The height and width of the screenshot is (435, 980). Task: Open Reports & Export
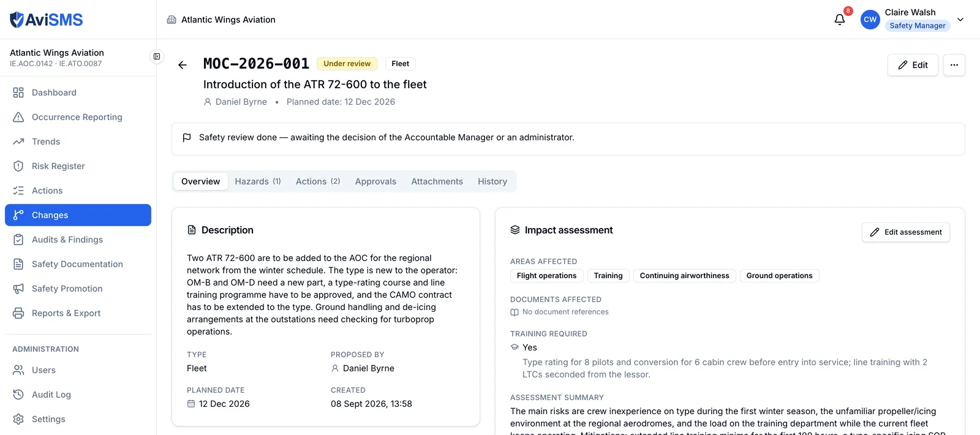point(78,313)
